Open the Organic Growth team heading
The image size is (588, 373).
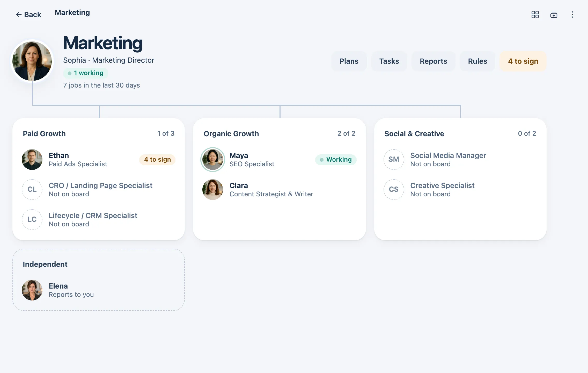point(231,134)
